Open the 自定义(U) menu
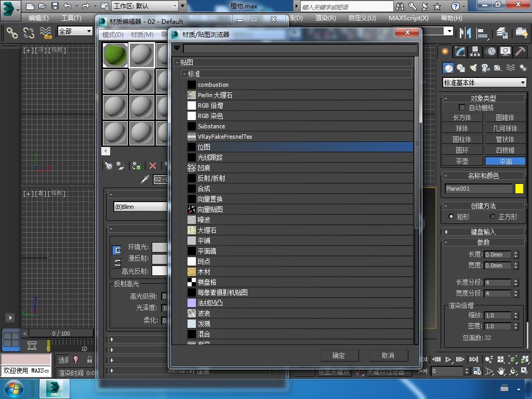Screen dimensions: 532x399 tap(362, 18)
